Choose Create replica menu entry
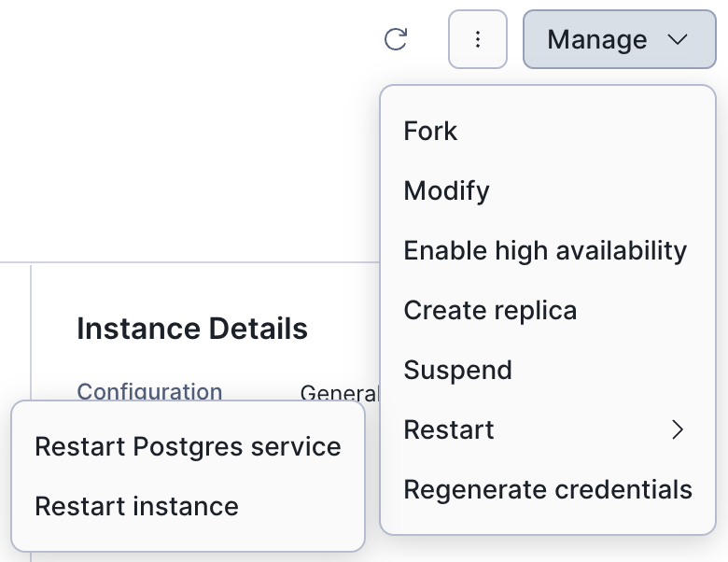Image resolution: width=728 pixels, height=562 pixels. click(490, 310)
